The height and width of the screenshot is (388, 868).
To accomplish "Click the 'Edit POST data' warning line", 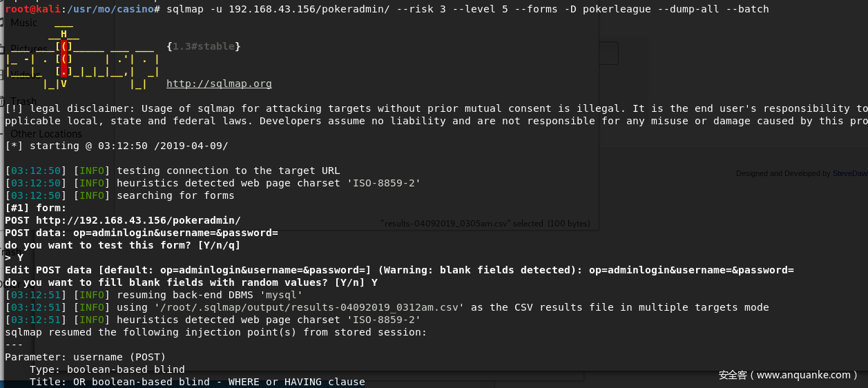I will (x=399, y=271).
